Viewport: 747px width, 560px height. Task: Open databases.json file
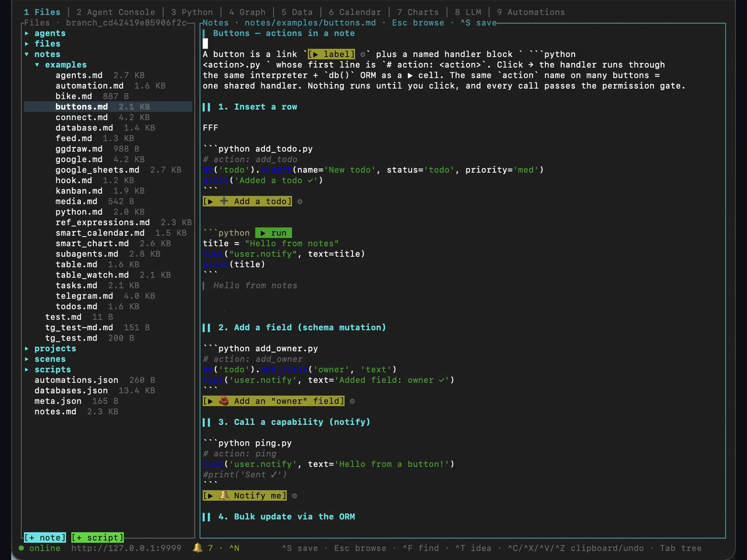[71, 391]
